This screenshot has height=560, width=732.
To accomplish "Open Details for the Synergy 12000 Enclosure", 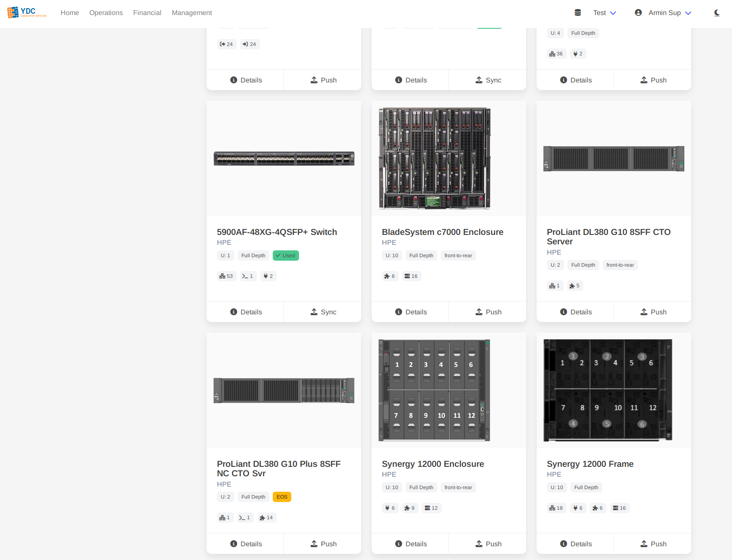I will [x=410, y=544].
